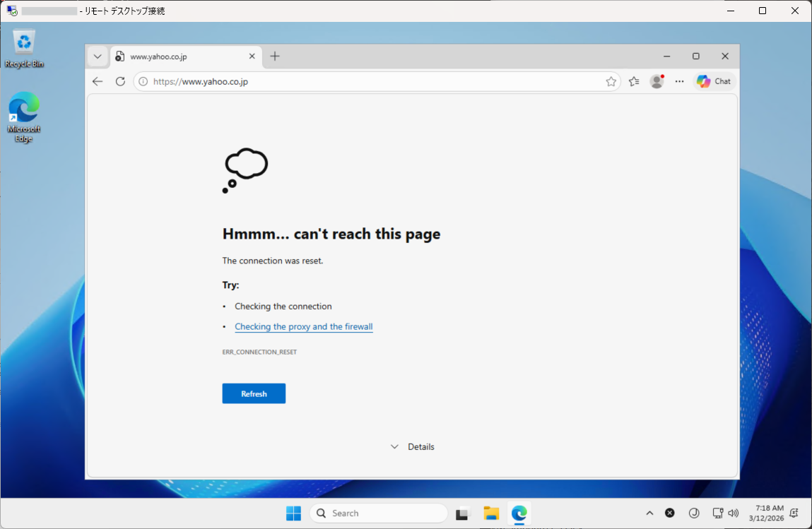Click the browser back arrow

pos(98,81)
